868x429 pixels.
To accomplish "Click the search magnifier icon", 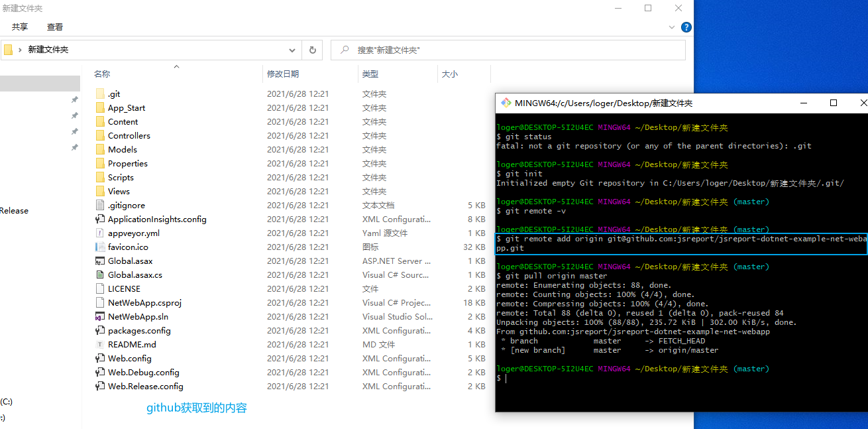I will click(345, 50).
